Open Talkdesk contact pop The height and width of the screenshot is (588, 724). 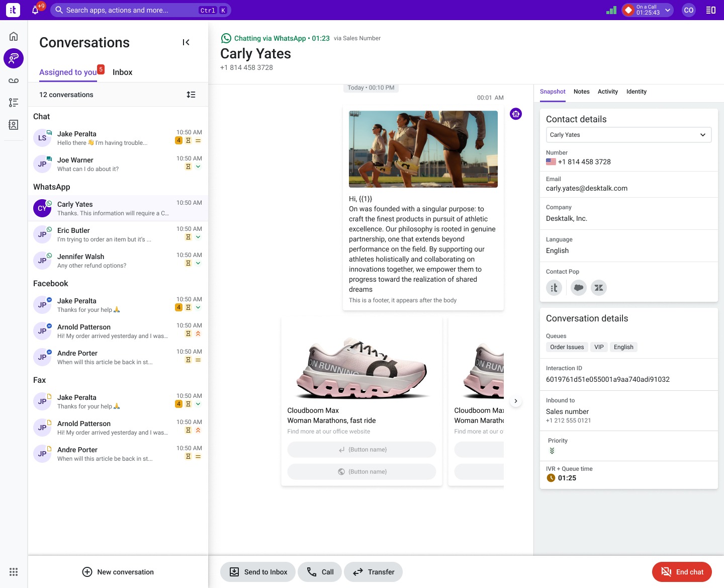pos(554,288)
